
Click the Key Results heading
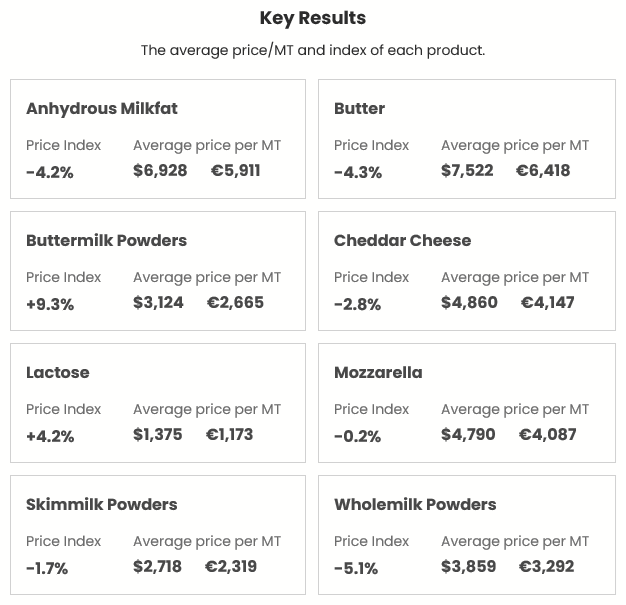tap(313, 18)
